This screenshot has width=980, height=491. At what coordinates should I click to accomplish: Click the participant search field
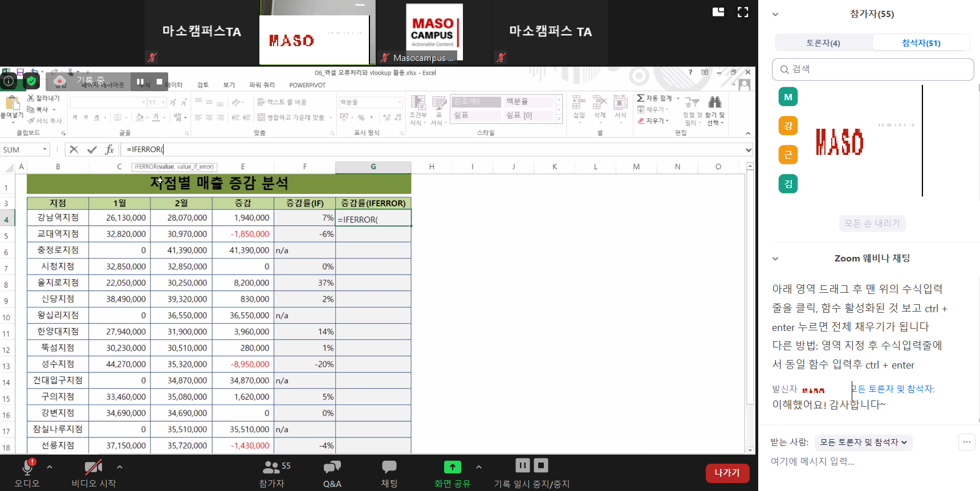872,69
